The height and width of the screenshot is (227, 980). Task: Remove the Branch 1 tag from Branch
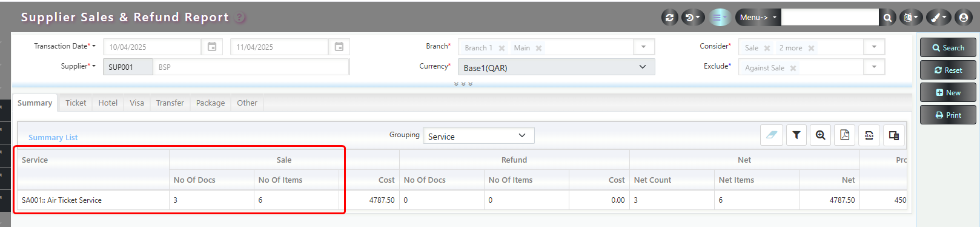pyautogui.click(x=502, y=48)
